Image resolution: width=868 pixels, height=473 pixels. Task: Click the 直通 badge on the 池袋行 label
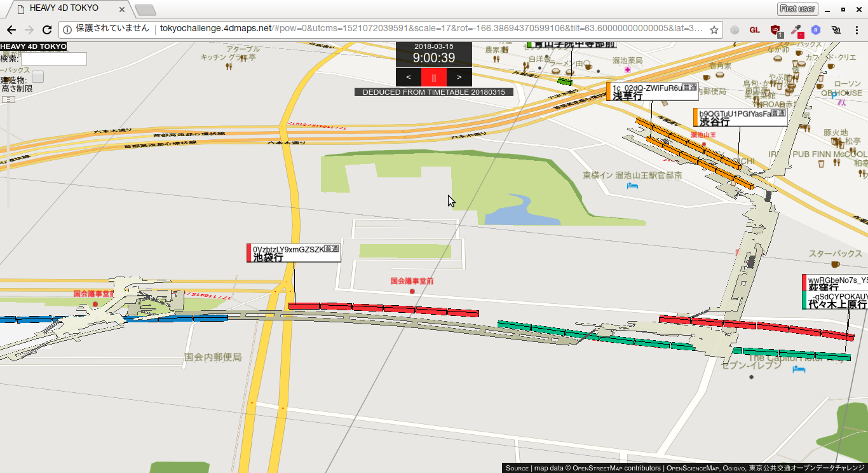[x=332, y=249]
